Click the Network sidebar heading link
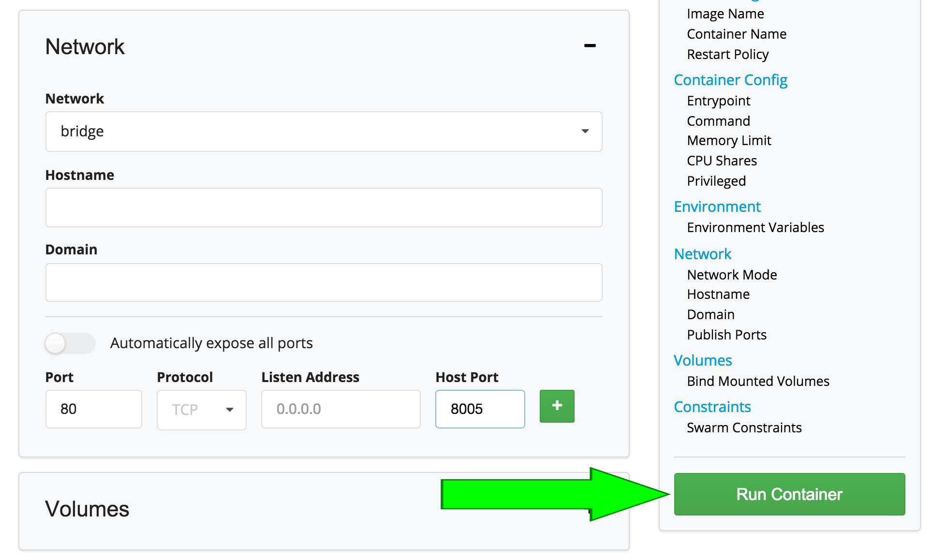Image resolution: width=946 pixels, height=560 pixels. [702, 254]
